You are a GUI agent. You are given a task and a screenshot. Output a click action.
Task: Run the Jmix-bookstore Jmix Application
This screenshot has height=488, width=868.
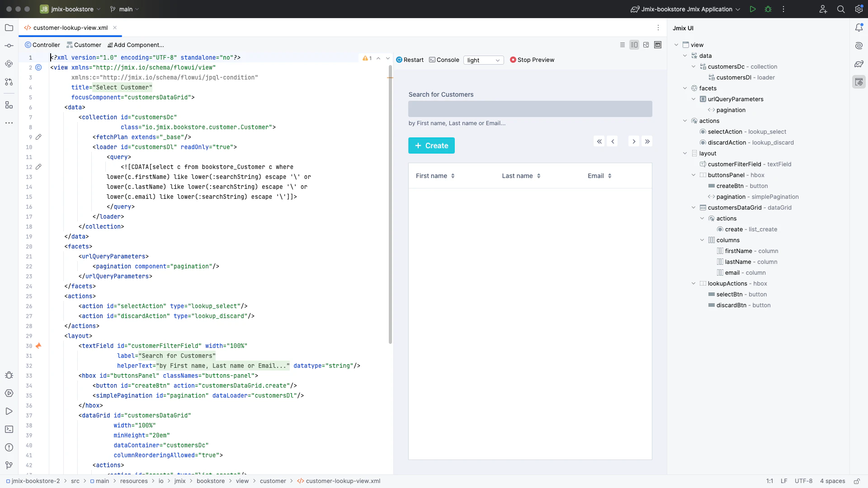(x=753, y=9)
